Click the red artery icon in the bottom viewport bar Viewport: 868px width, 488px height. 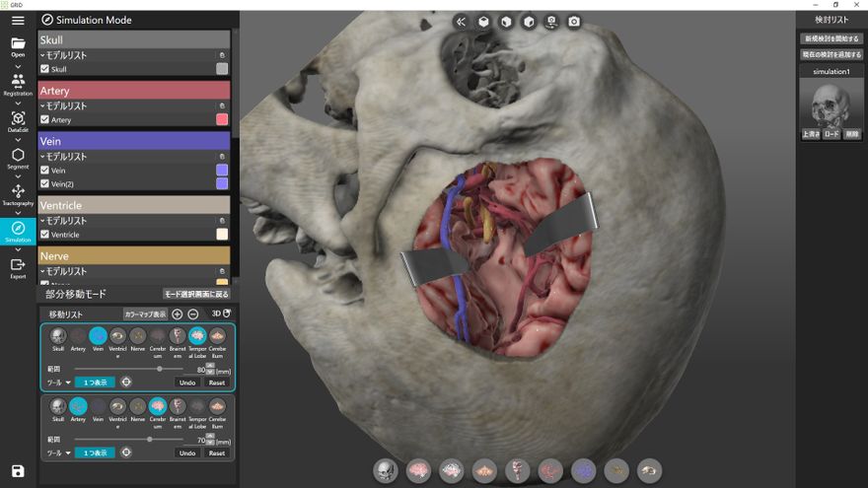(x=550, y=471)
